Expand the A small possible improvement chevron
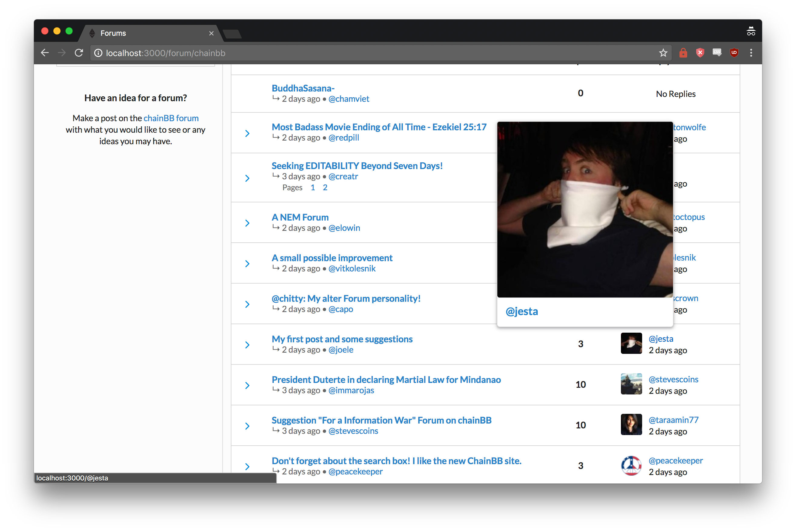 point(247,264)
